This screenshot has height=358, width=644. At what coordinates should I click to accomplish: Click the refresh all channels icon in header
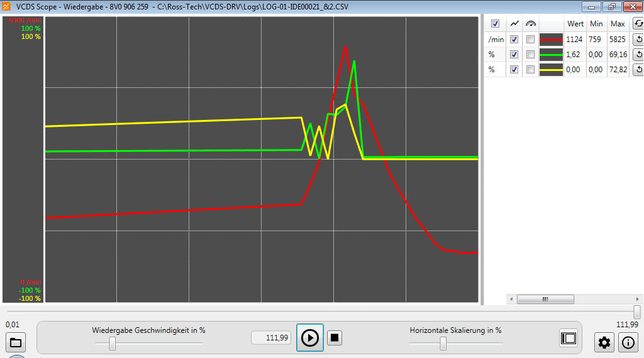[637, 24]
